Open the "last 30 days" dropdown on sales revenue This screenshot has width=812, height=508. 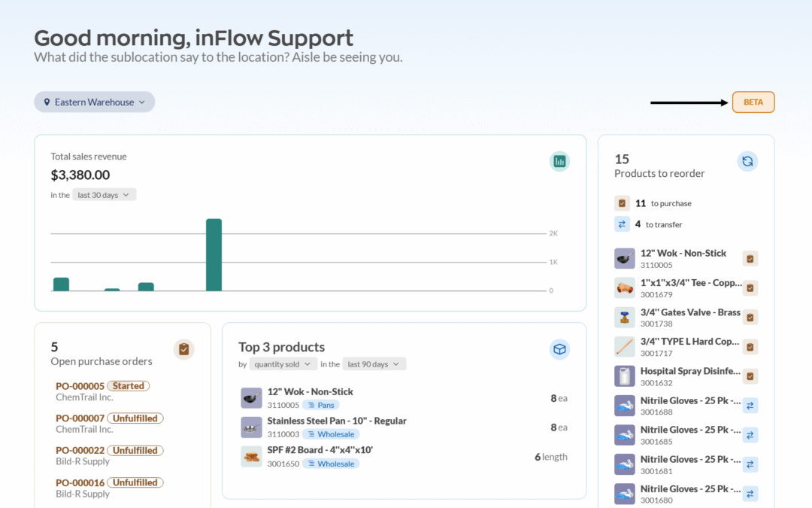point(104,194)
